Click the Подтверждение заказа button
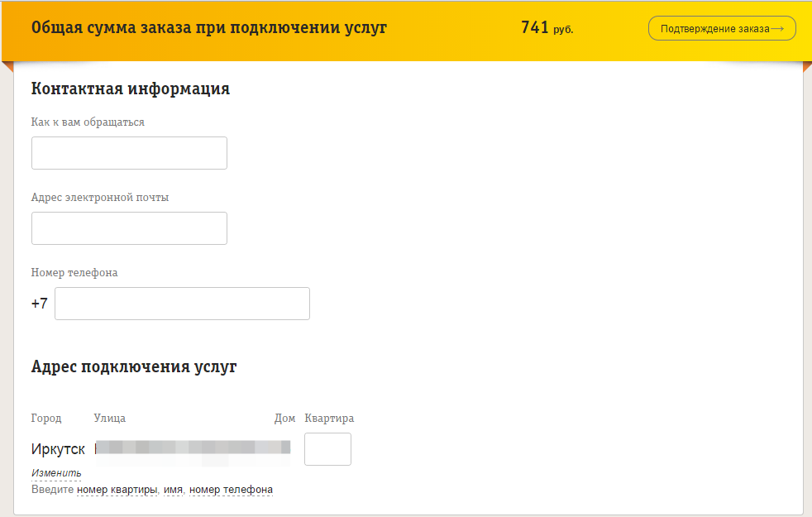812x517 pixels. coord(715,28)
